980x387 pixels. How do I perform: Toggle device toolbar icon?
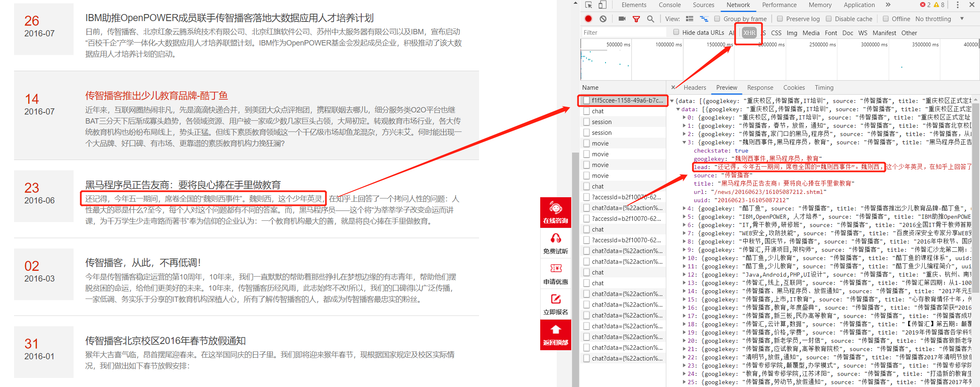[602, 5]
